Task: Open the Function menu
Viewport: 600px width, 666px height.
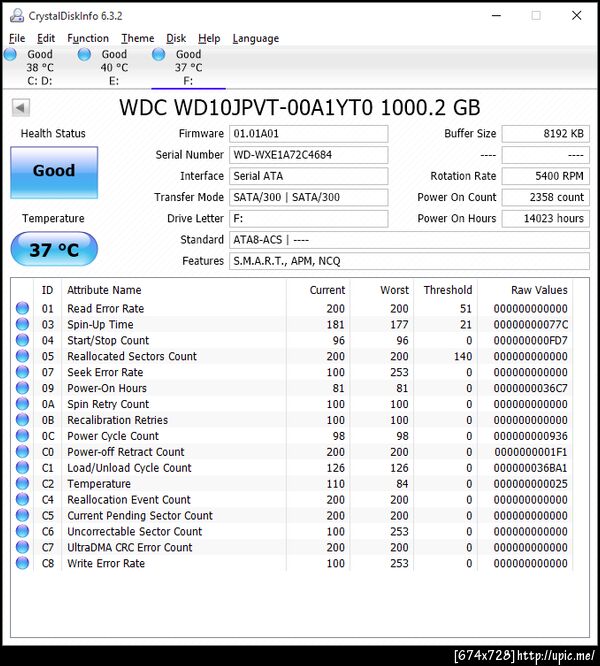Action: [x=88, y=39]
